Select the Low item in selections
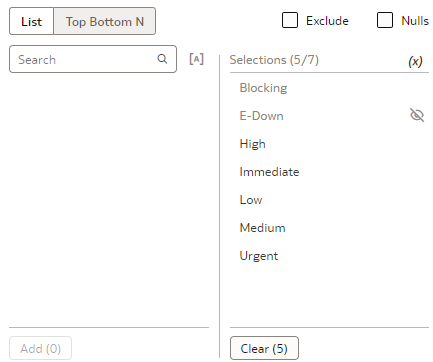433x362 pixels. [329, 200]
